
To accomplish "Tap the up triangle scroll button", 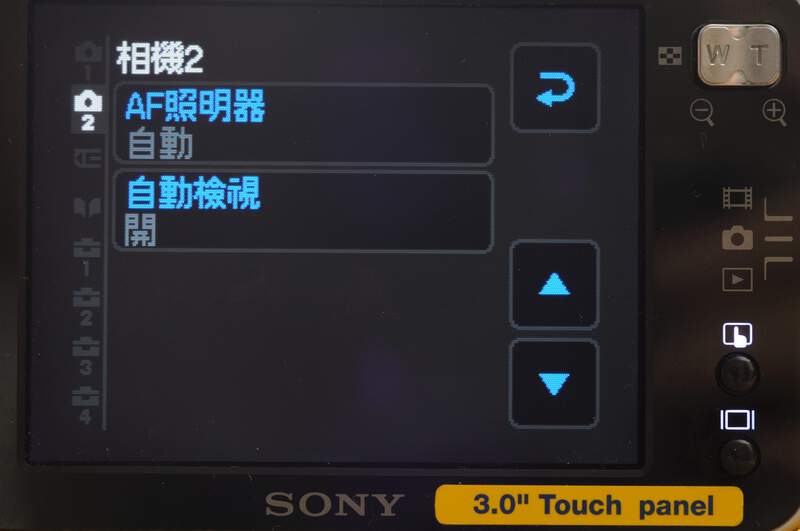I will pyautogui.click(x=554, y=285).
